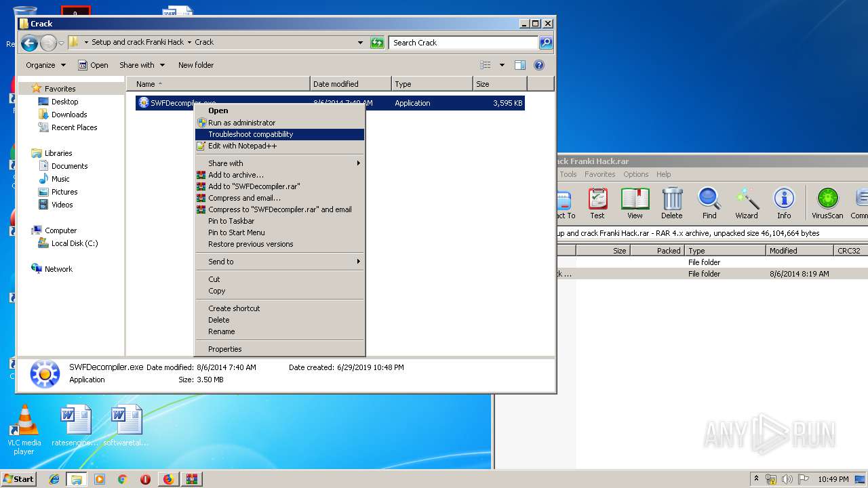The width and height of the screenshot is (868, 488).
Task: Select Open in context menu
Action: point(279,110)
